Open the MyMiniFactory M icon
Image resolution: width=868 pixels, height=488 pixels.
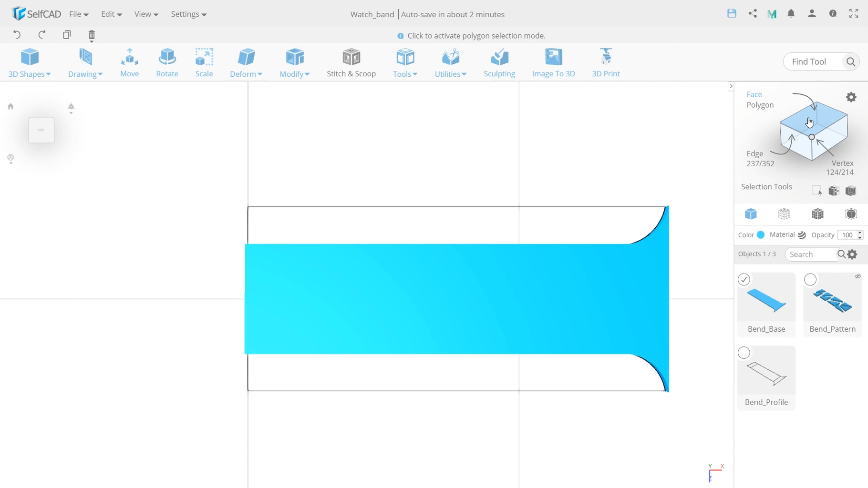(x=772, y=14)
